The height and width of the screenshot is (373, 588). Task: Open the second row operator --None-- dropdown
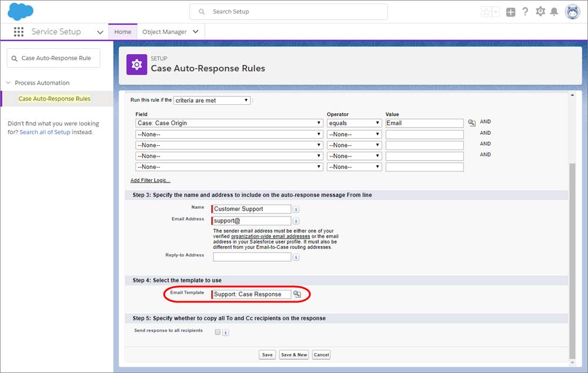pyautogui.click(x=354, y=134)
